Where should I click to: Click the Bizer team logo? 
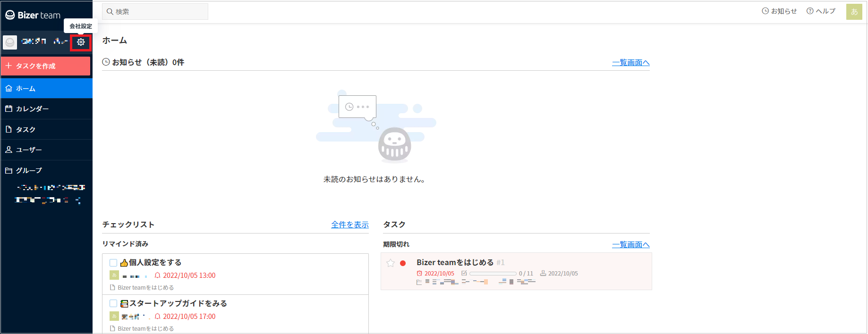tap(33, 15)
